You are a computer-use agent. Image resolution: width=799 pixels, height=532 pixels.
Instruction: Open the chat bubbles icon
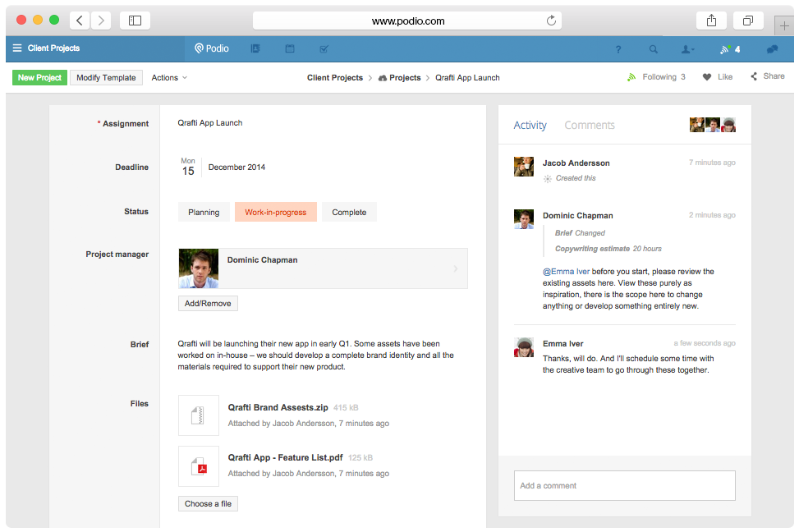pyautogui.click(x=772, y=49)
